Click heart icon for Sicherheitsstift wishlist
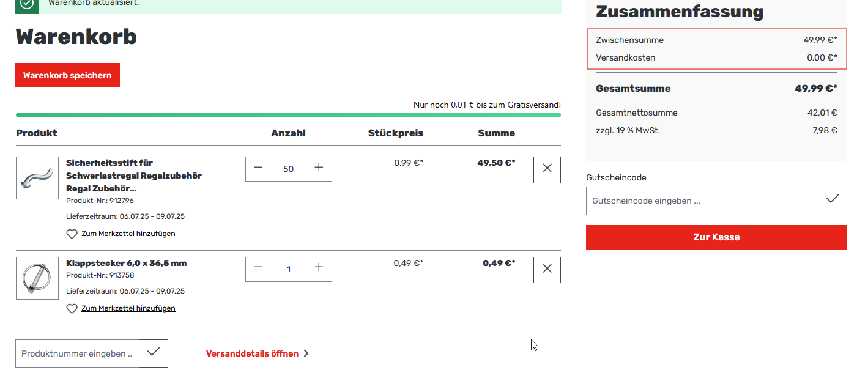 (72, 234)
